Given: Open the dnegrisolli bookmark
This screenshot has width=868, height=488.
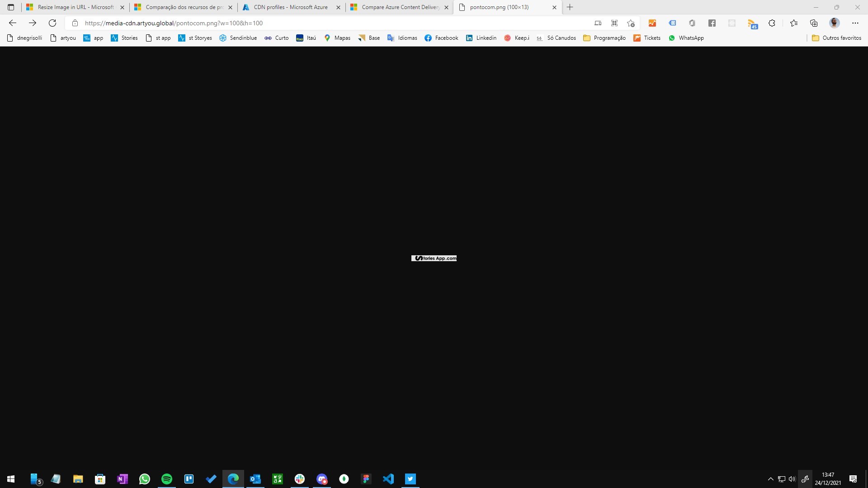Looking at the screenshot, I should click(x=25, y=38).
